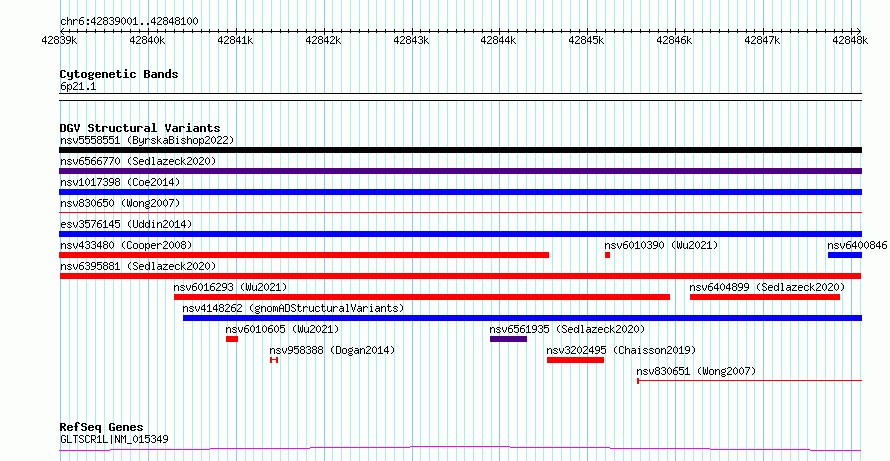The width and height of the screenshot is (890, 461).
Task: Open nsv6010605 (Wu2021) label
Action: (x=282, y=329)
